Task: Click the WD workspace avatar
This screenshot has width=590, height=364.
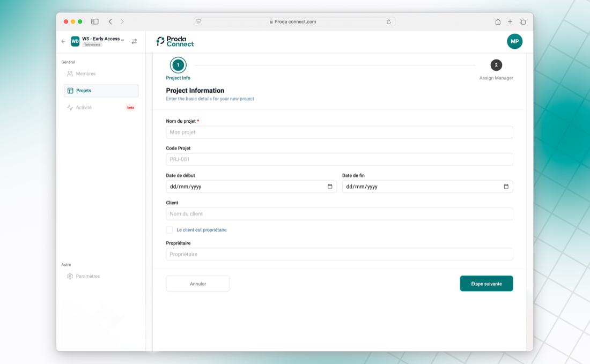Action: pyautogui.click(x=75, y=41)
